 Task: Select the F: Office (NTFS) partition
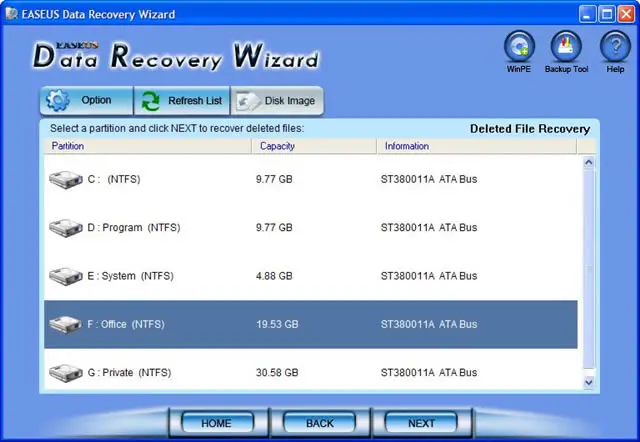(311, 324)
